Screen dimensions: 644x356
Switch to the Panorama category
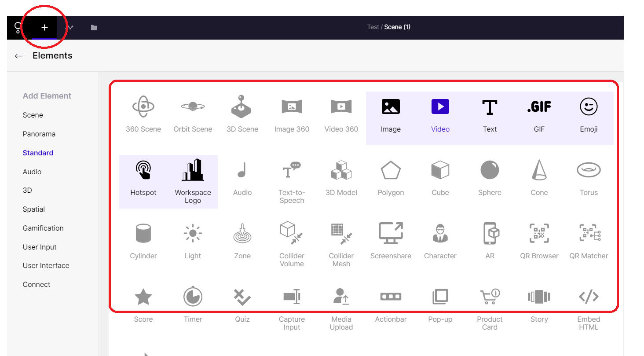pos(39,134)
